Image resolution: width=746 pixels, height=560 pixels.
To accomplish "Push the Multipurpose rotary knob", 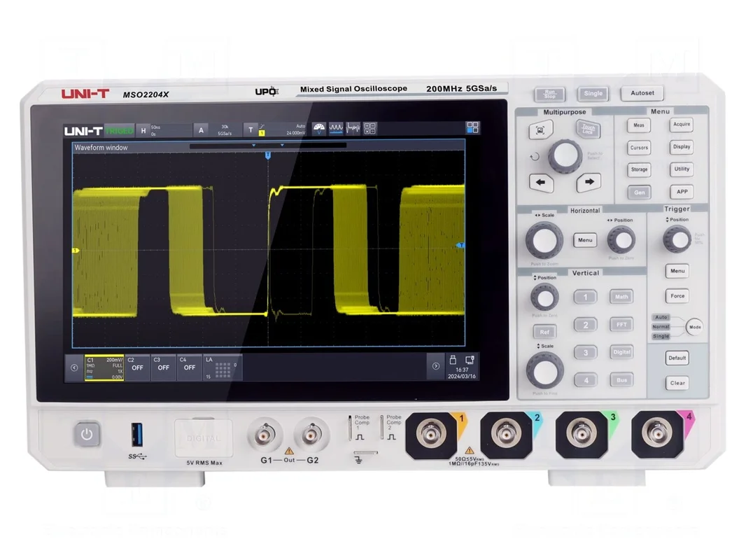I will [x=565, y=155].
